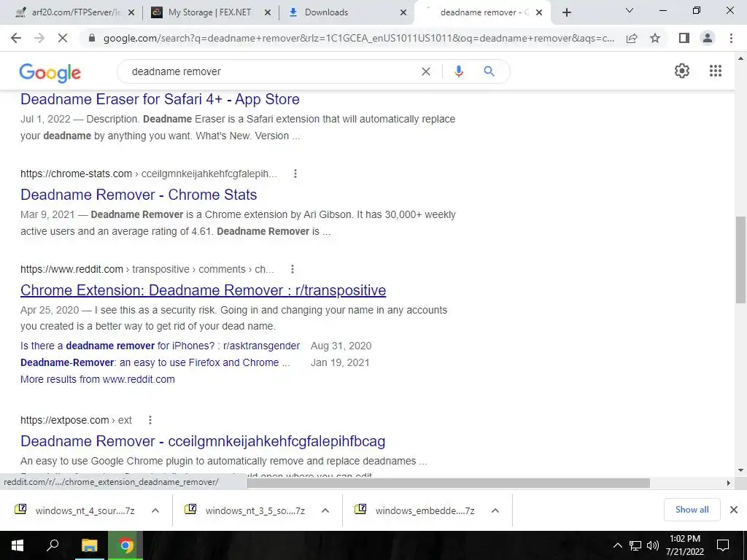Viewport: 747px width, 560px height.
Task: Open windows_nt_3_5_so 7z download
Action: tap(247, 510)
